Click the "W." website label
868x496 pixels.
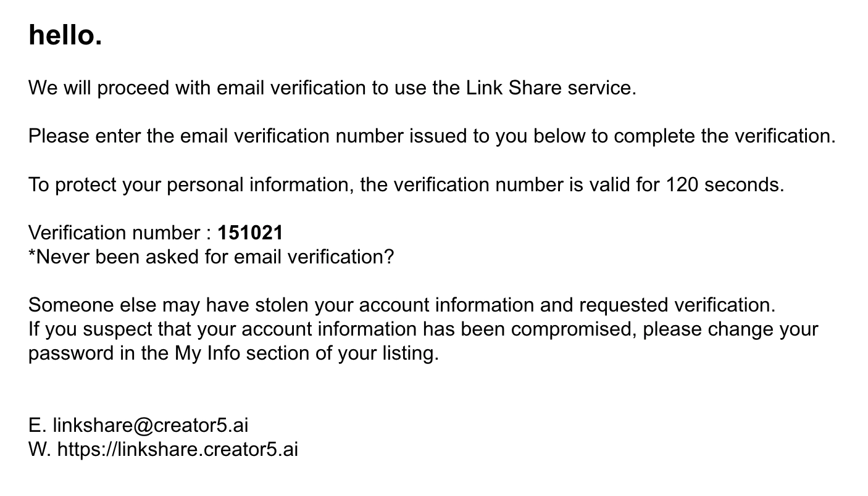point(40,449)
